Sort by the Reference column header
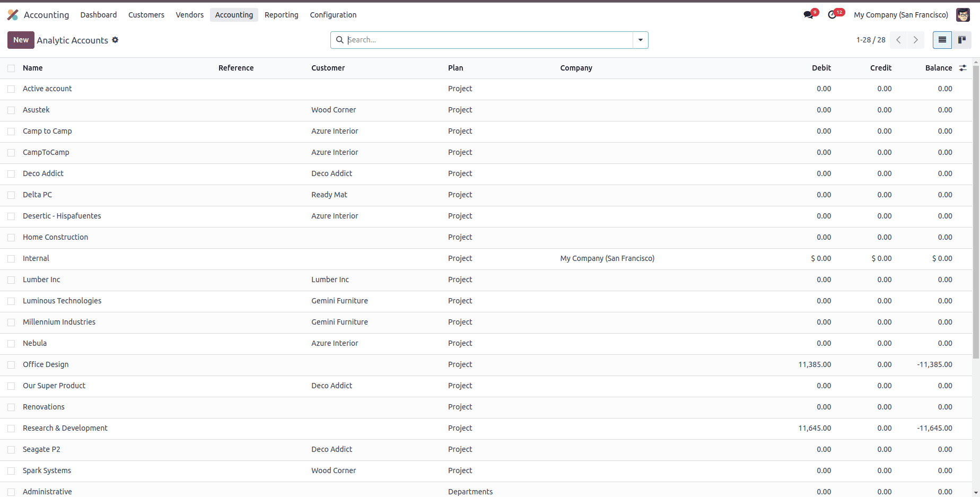Image resolution: width=980 pixels, height=497 pixels. (x=236, y=68)
